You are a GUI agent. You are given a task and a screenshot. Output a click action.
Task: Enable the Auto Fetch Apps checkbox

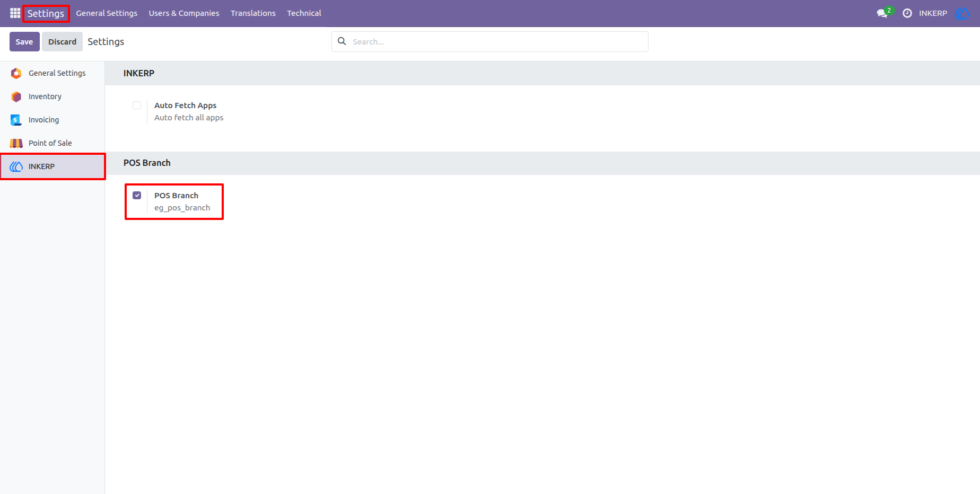[137, 105]
